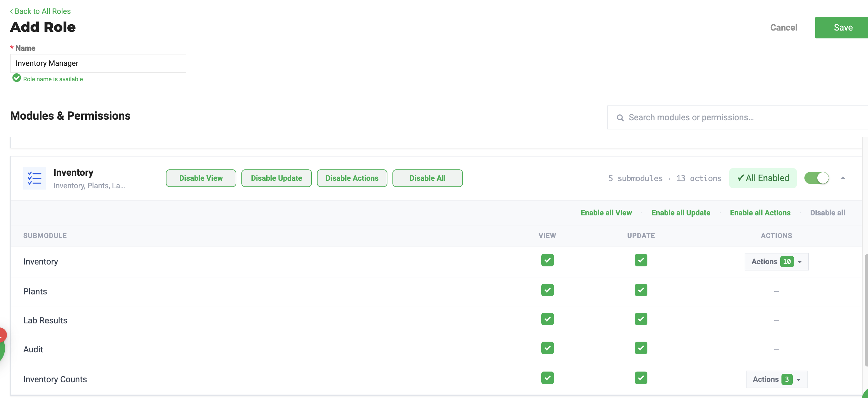Uncheck Update for Audit
The height and width of the screenshot is (398, 868).
(640, 348)
